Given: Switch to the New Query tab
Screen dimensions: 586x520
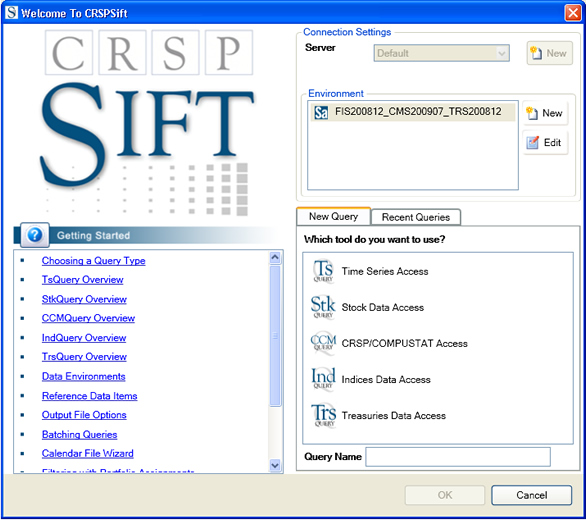Looking at the screenshot, I should click(333, 216).
